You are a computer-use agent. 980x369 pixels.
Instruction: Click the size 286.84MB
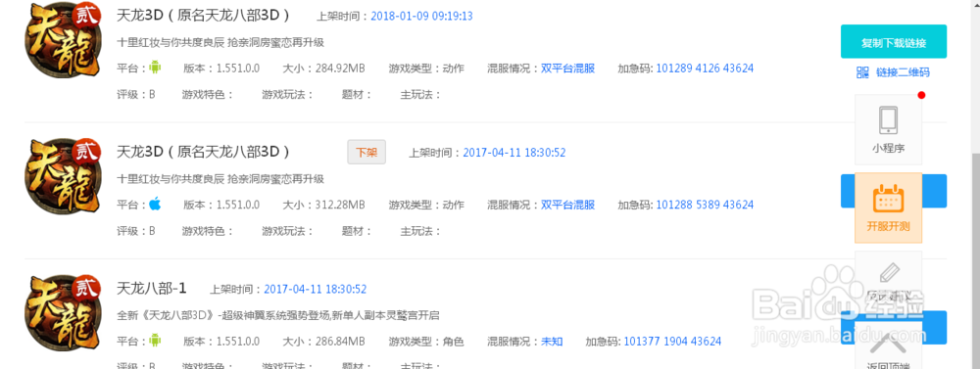341,342
